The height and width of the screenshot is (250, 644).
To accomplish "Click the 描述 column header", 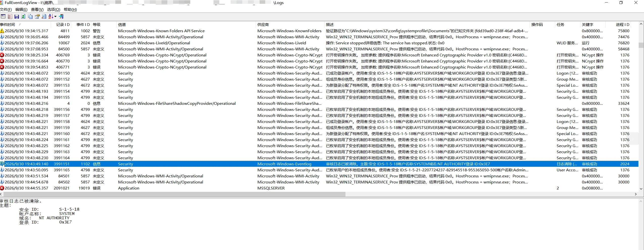I will (427, 25).
